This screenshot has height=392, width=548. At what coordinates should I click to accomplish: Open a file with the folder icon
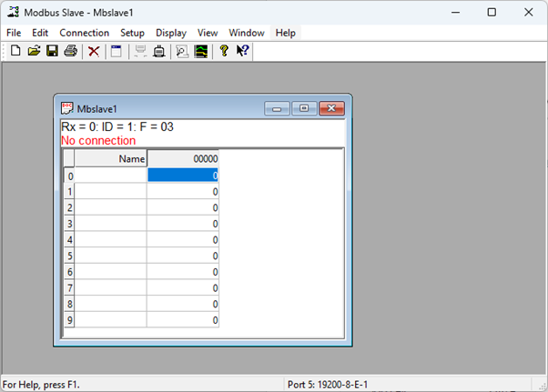34,51
